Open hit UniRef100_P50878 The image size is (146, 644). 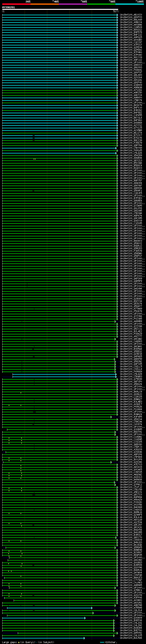[x=131, y=311]
